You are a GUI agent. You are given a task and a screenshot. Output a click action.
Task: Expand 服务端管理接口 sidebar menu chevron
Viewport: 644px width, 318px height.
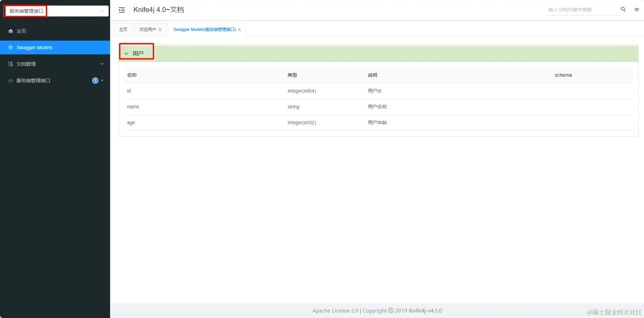tap(102, 81)
